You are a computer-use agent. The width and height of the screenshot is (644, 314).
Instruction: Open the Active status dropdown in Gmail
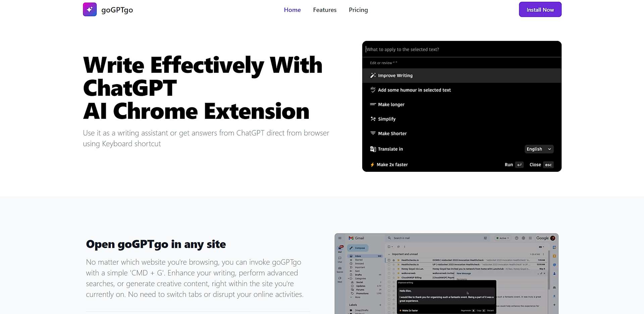point(502,238)
